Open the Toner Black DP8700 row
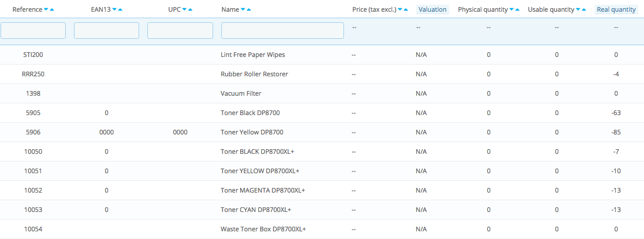The height and width of the screenshot is (239, 644). click(322, 113)
